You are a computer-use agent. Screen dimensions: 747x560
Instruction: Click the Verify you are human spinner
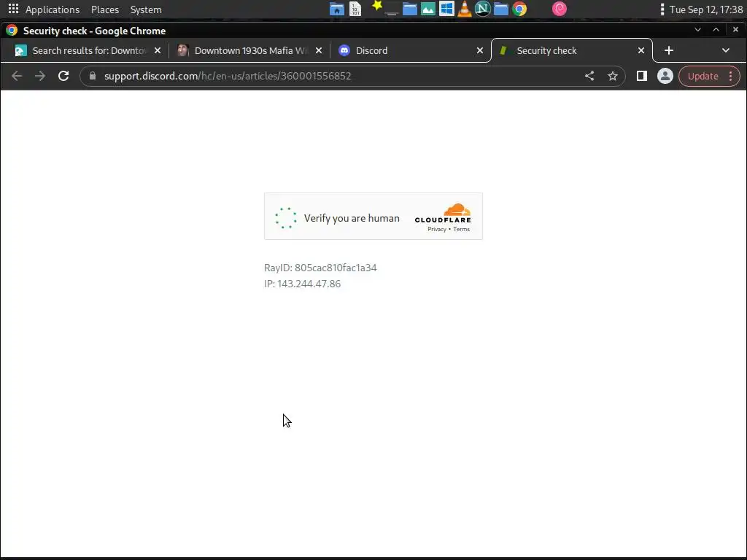tap(286, 218)
